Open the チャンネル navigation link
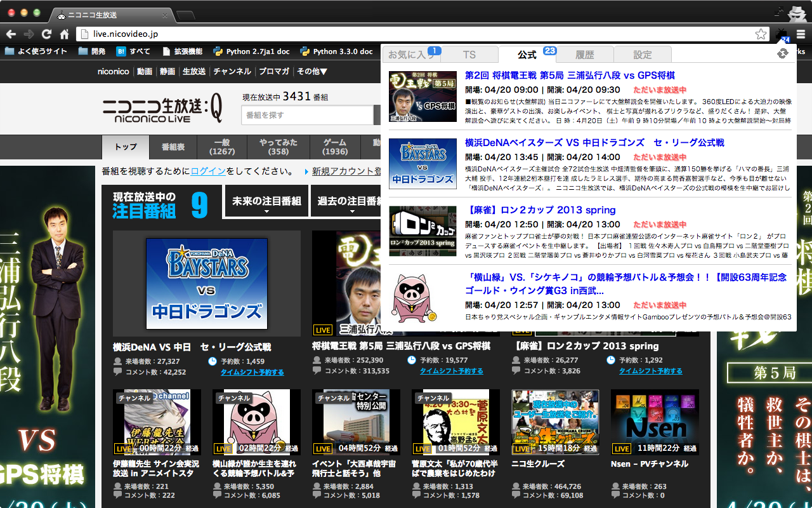The image size is (812, 508). tap(232, 72)
